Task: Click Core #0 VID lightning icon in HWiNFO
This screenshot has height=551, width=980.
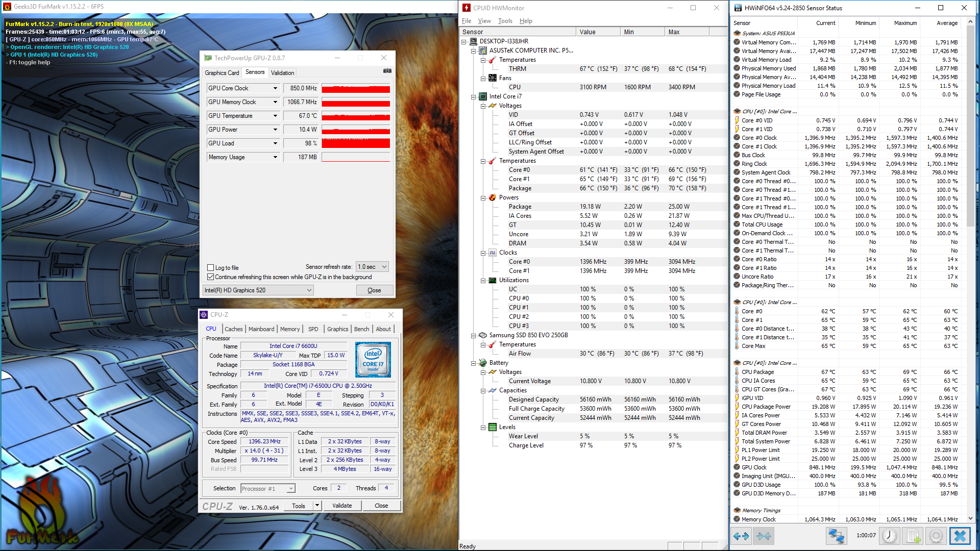Action: 737,120
